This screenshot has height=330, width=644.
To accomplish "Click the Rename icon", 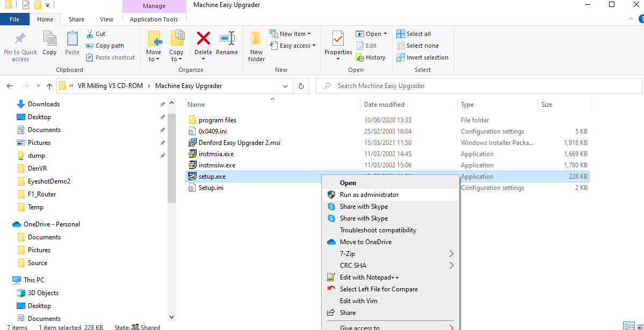I will (x=227, y=39).
